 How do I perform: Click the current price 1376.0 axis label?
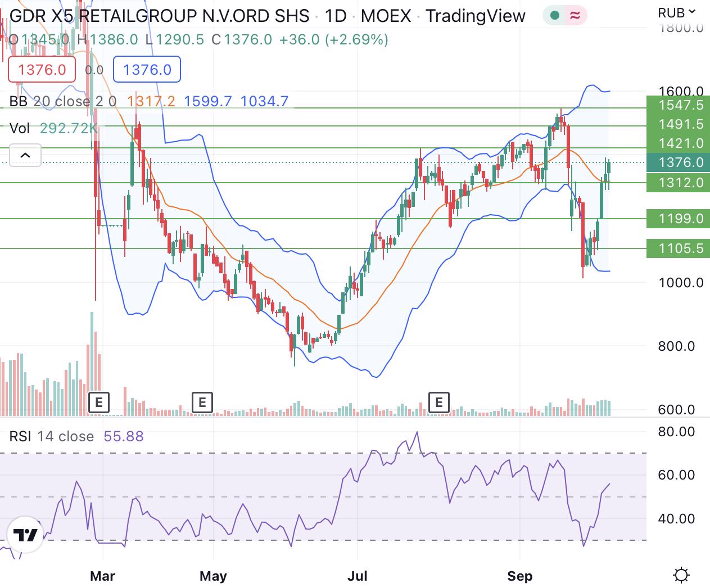[x=677, y=162]
